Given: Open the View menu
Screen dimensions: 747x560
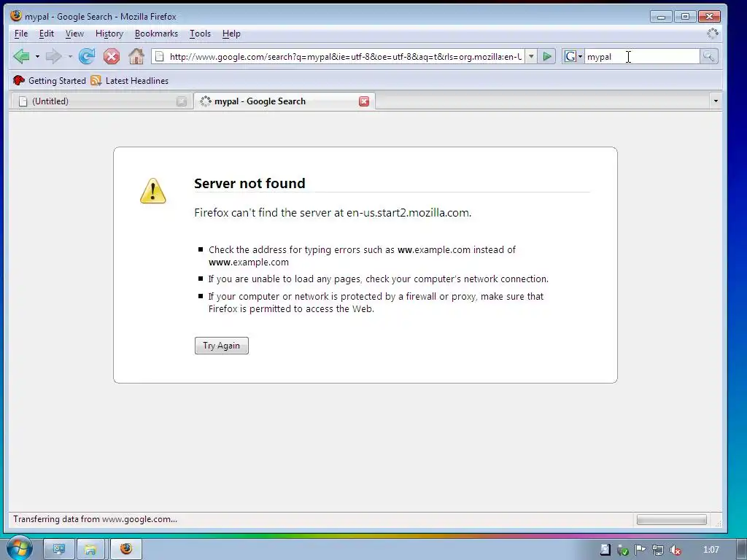Looking at the screenshot, I should [x=74, y=34].
